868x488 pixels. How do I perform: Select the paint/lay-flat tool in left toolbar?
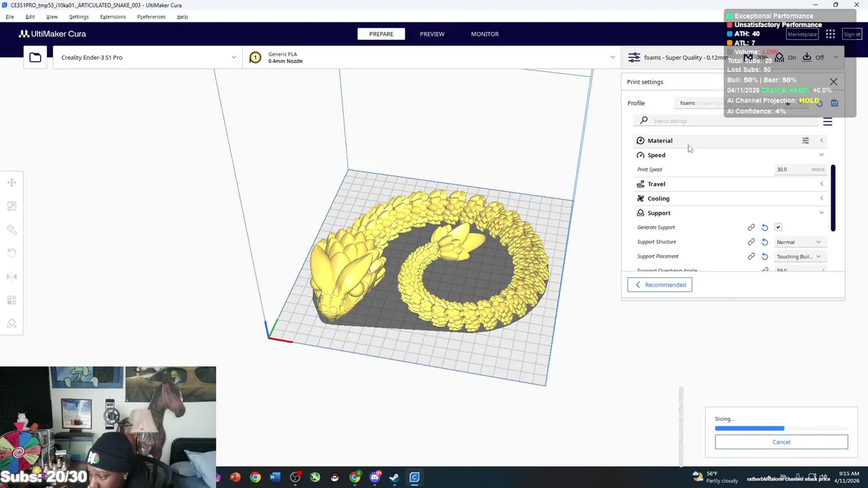12,230
